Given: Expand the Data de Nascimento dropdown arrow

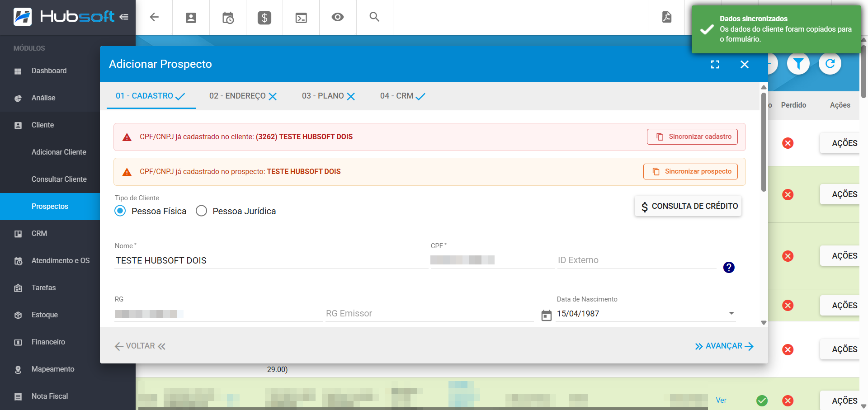Looking at the screenshot, I should [731, 313].
